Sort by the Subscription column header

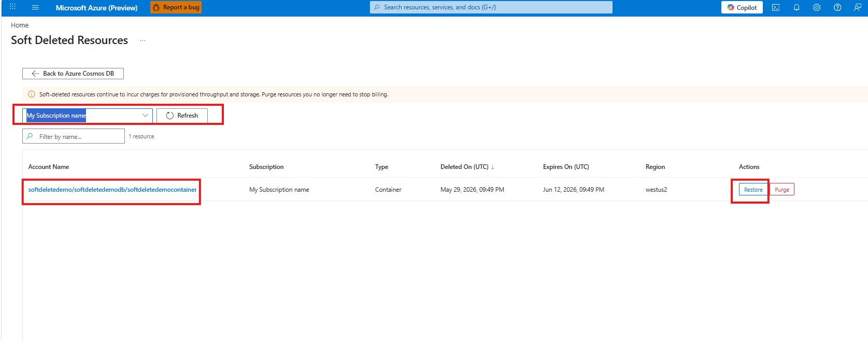(266, 167)
